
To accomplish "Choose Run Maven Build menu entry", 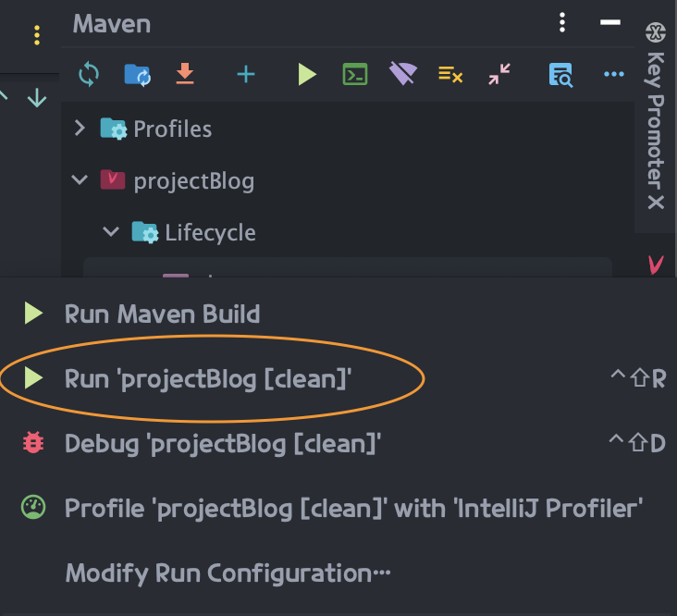I will (338, 314).
